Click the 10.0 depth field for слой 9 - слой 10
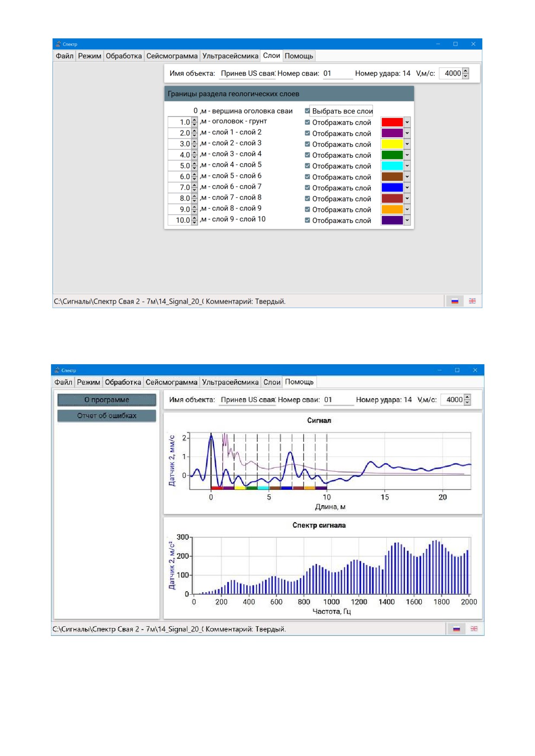 [x=180, y=220]
